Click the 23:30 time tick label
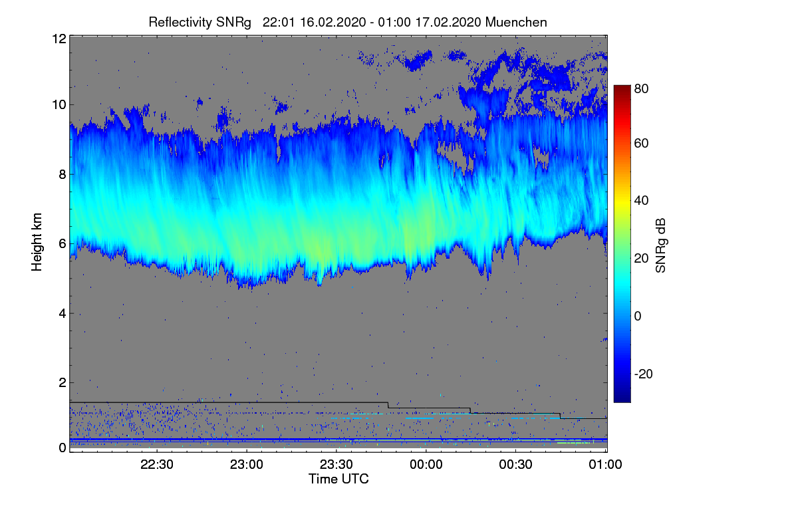Viewport: 798px width, 532px height. point(336,465)
